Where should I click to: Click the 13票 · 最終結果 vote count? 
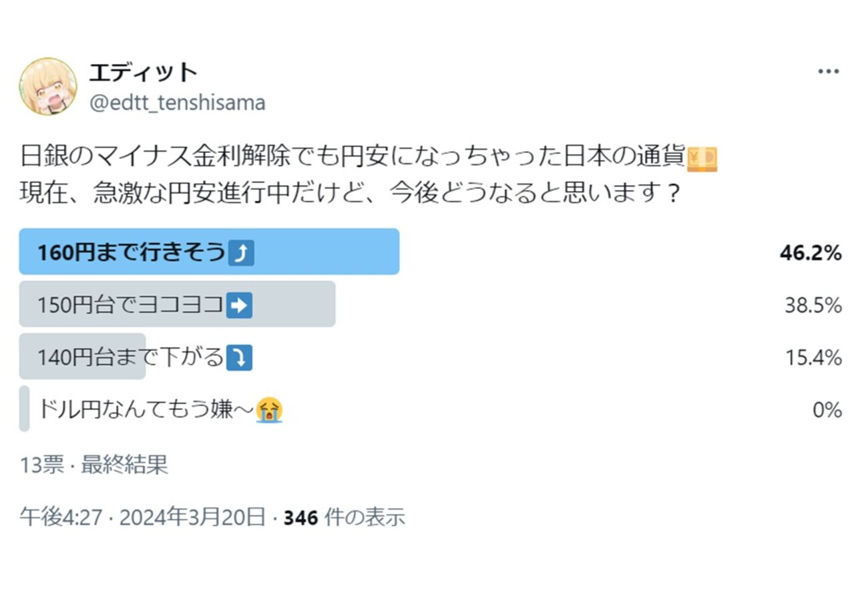point(93,465)
